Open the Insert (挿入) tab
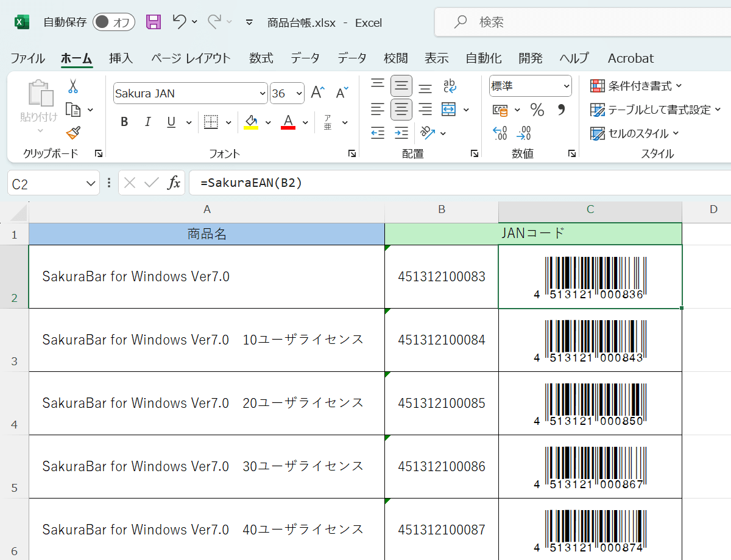The height and width of the screenshot is (560, 731). coord(121,58)
